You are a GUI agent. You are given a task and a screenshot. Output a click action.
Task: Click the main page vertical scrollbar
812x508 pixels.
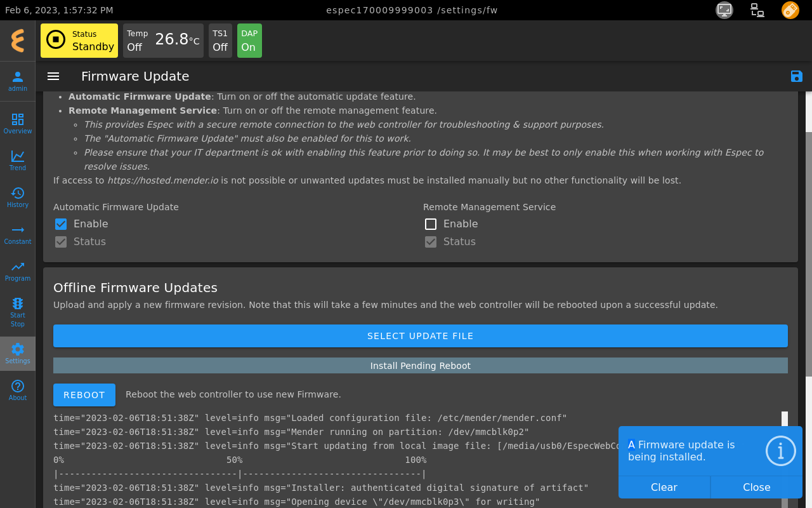tap(809, 254)
